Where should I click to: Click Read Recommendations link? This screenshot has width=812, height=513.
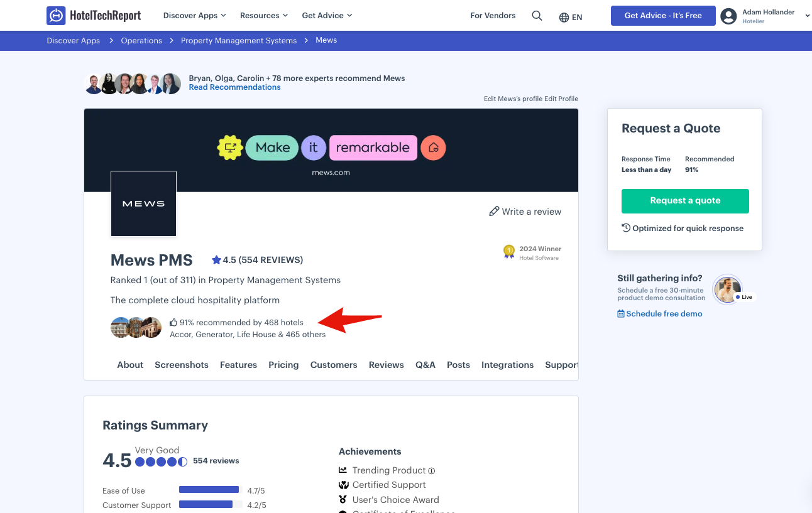(x=234, y=87)
